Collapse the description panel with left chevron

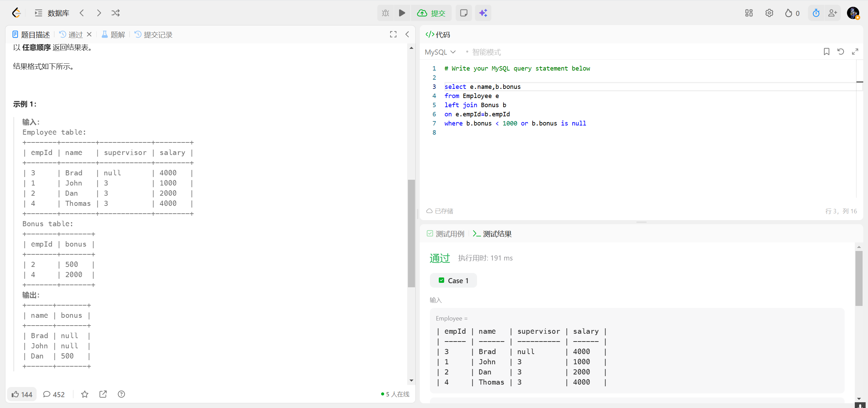click(407, 34)
